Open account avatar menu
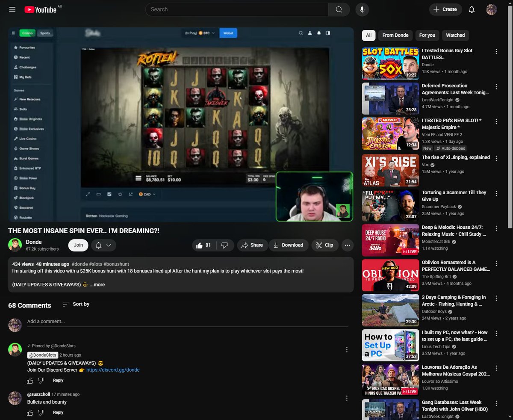 tap(492, 9)
